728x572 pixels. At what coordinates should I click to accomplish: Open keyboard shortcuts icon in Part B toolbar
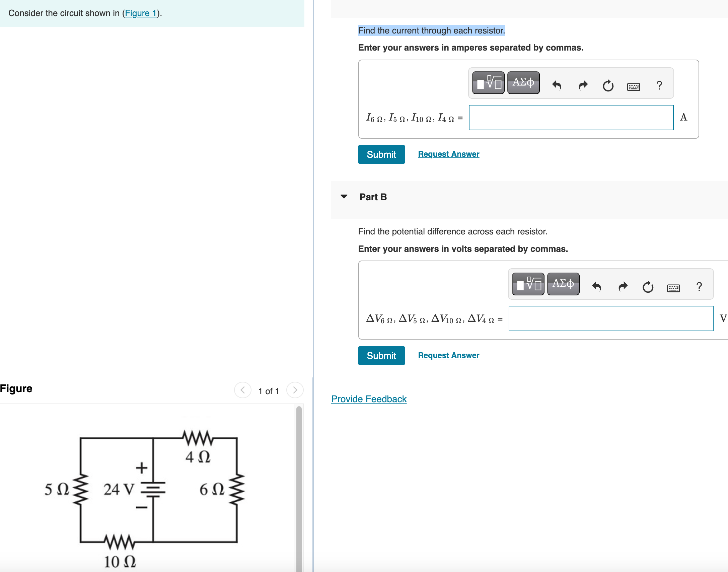(674, 287)
